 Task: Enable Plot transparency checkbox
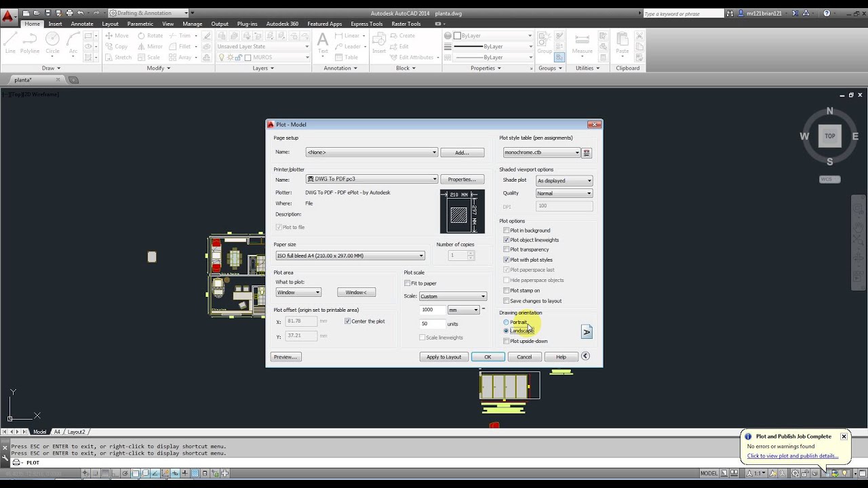(x=506, y=249)
